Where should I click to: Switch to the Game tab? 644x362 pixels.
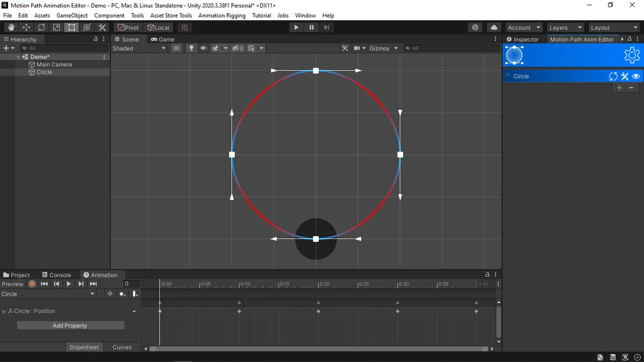click(162, 39)
